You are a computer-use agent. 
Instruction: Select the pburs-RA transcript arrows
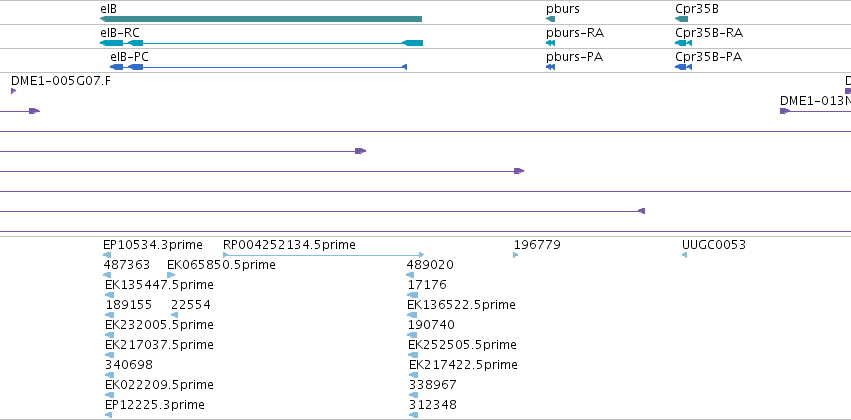tap(550, 43)
